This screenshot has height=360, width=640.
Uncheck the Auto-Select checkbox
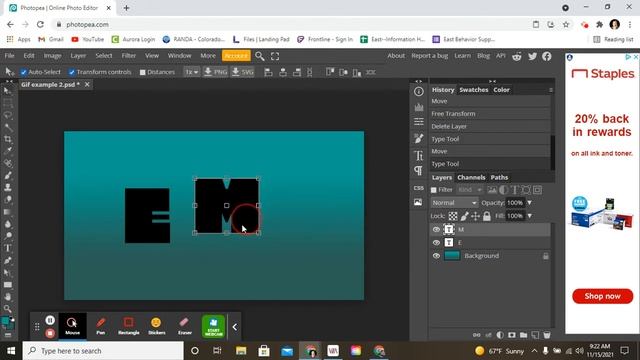click(x=24, y=72)
